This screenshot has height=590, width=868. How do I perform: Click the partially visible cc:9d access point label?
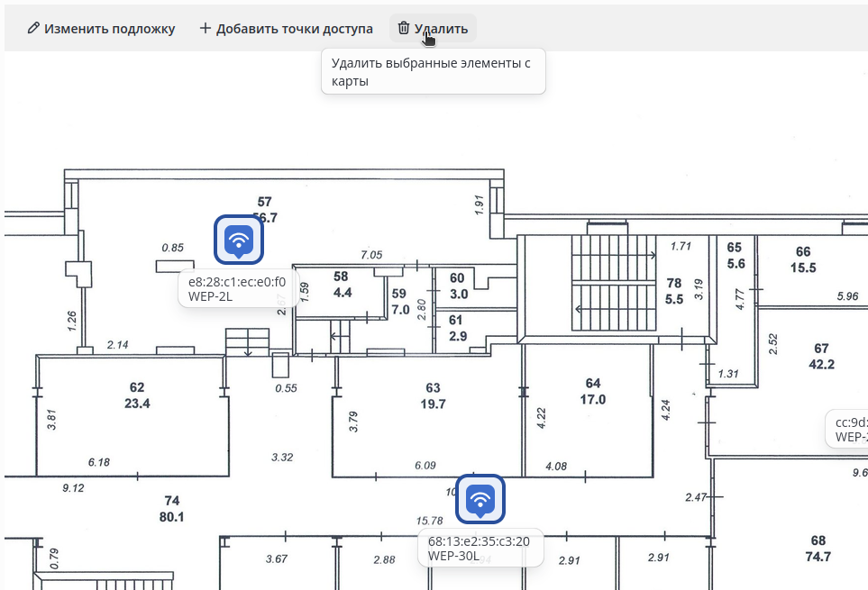pos(847,429)
